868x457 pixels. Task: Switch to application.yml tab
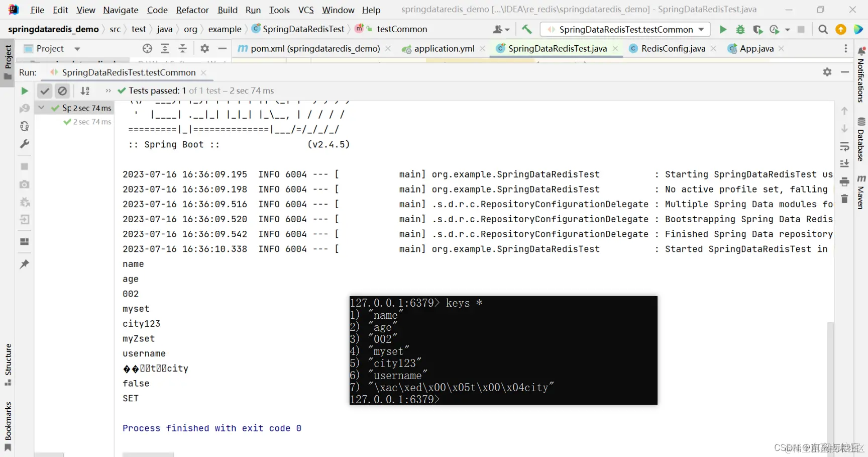tap(444, 49)
